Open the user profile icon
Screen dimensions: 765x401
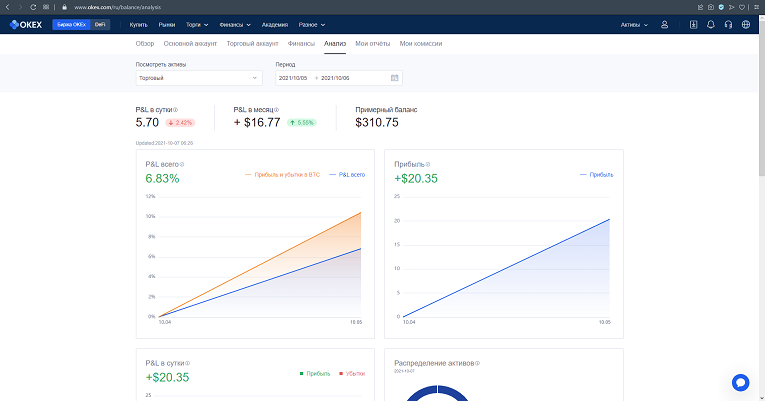[x=664, y=24]
